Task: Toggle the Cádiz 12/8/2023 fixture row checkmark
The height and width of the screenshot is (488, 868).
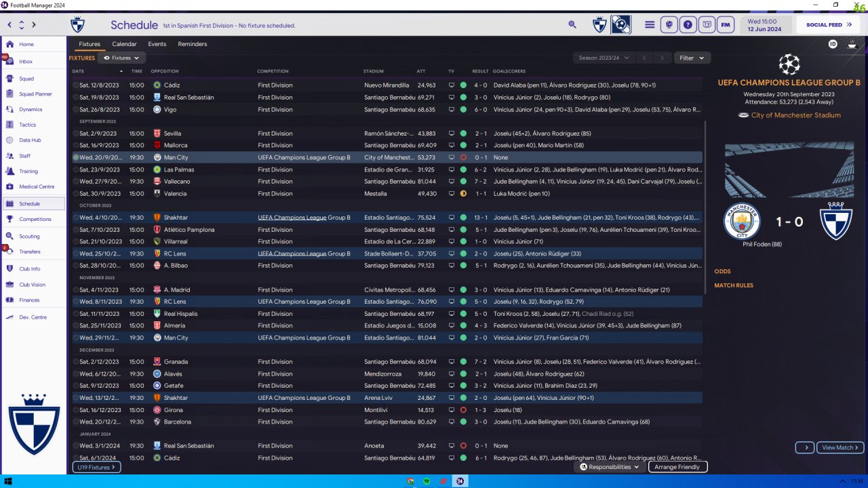Action: [x=76, y=85]
